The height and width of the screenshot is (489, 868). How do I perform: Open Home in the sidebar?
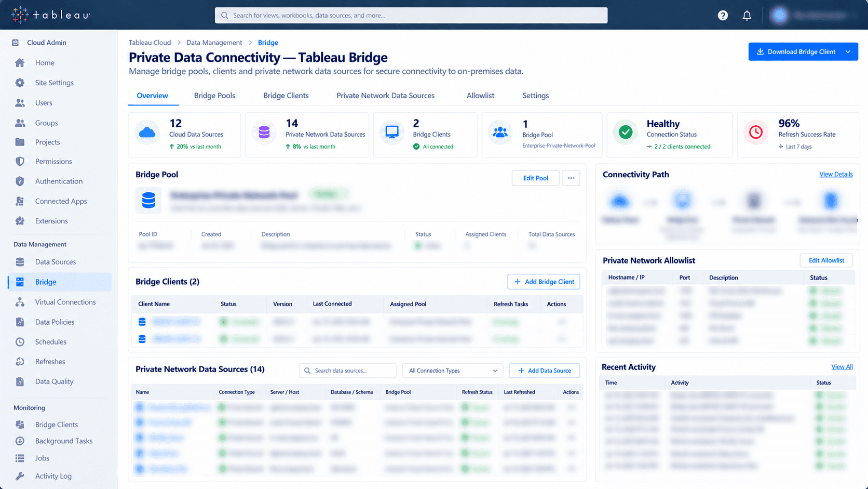coord(45,63)
